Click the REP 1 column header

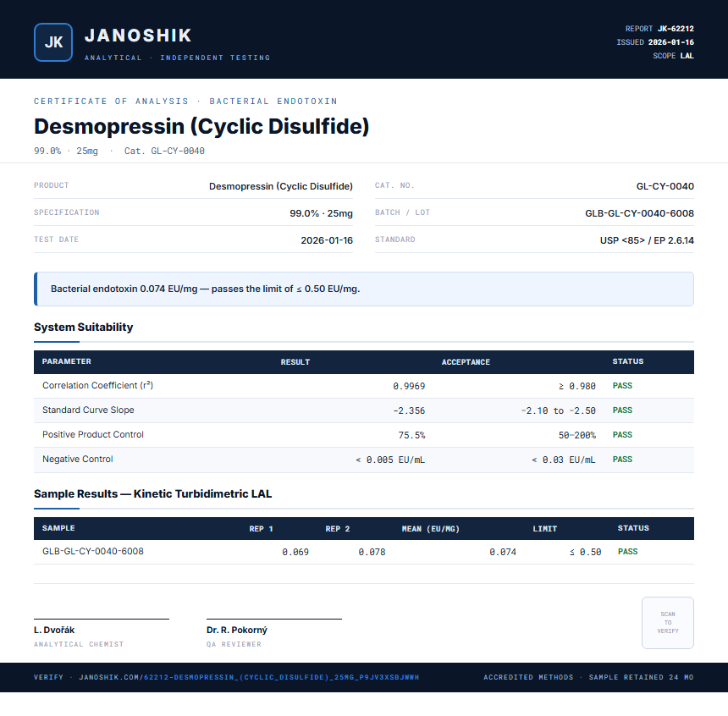pyautogui.click(x=261, y=528)
